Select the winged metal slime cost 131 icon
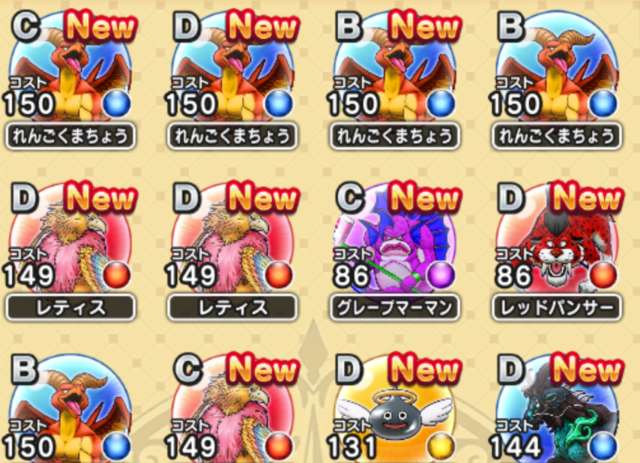This screenshot has width=640, height=463. click(394, 409)
